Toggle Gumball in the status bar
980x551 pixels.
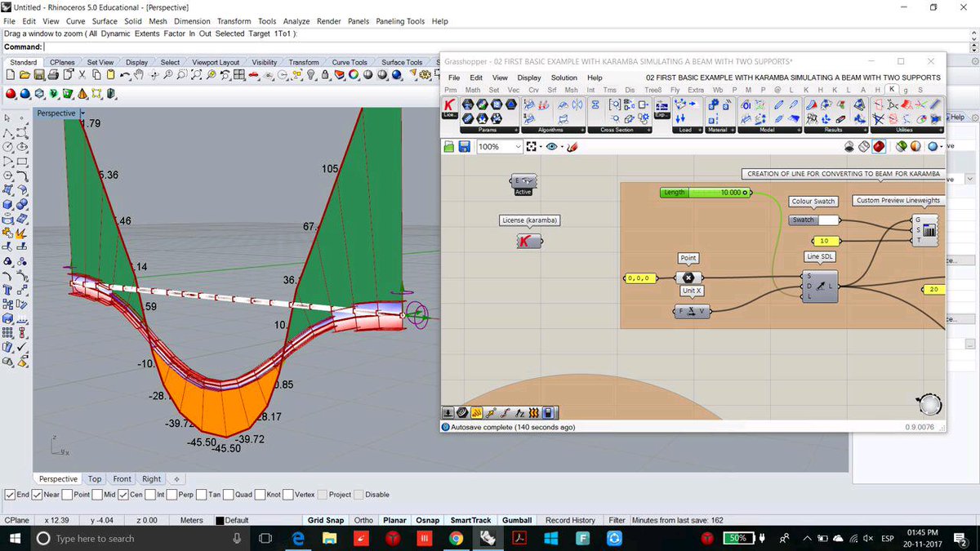(x=517, y=520)
